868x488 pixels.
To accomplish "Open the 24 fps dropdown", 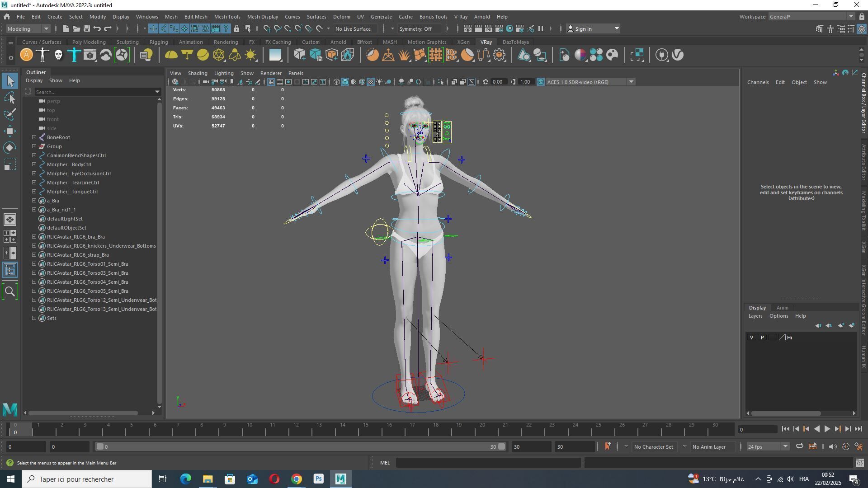I will 768,447.
